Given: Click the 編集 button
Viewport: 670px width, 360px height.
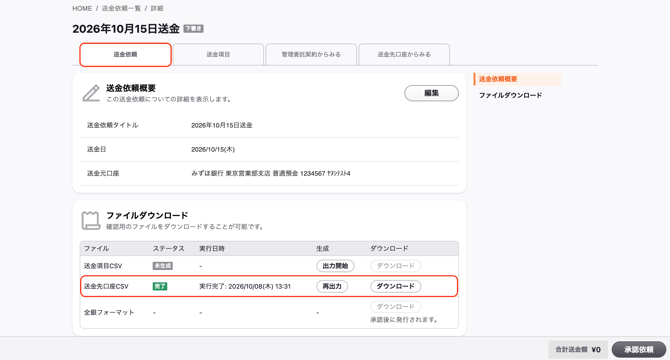Looking at the screenshot, I should (432, 93).
